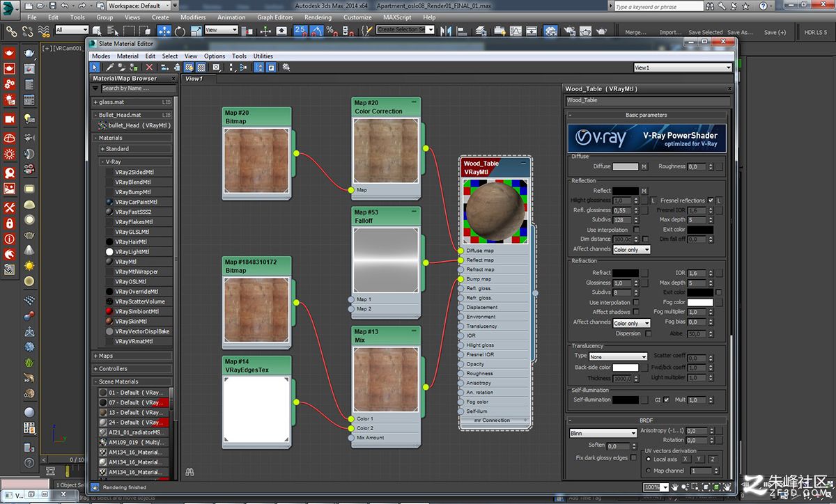The image size is (836, 504).
Task: Click the Reflect black color swatch
Action: pyautogui.click(x=625, y=191)
